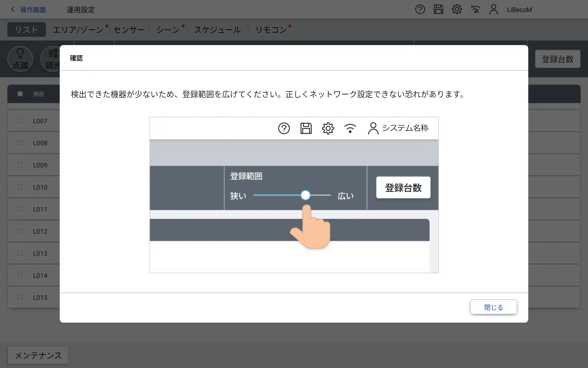
Task: Open the エリア/ゾーン tab
Action: 78,30
